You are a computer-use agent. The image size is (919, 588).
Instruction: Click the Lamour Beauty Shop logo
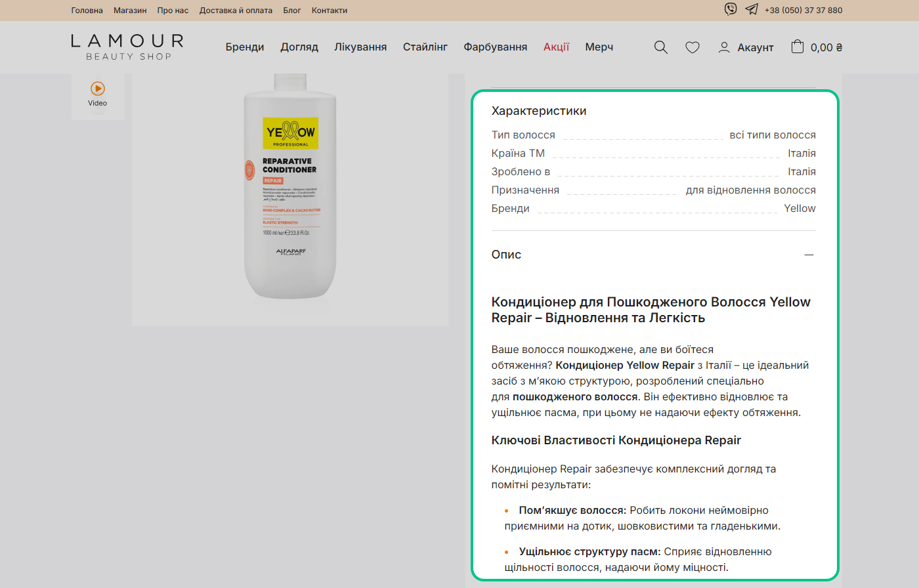(x=127, y=47)
